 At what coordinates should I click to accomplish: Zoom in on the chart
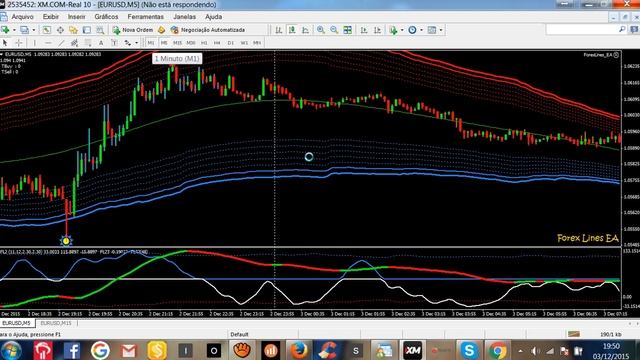coord(321,30)
